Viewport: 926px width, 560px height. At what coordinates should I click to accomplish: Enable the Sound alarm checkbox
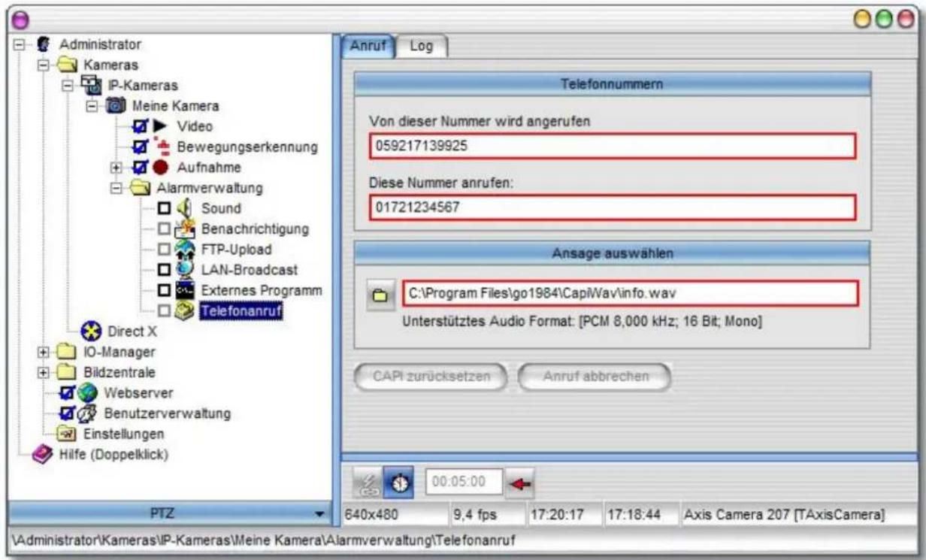pyautogui.click(x=163, y=208)
